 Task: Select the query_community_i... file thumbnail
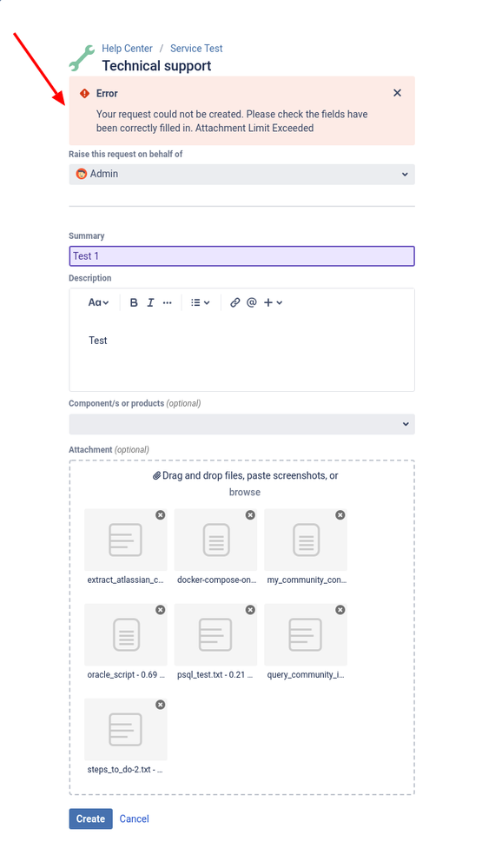coord(306,634)
